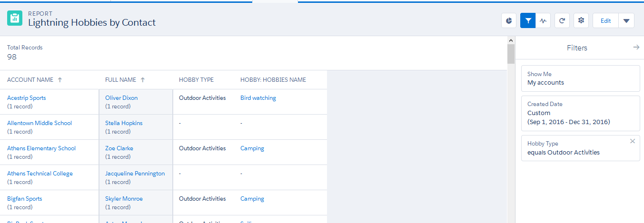Open the Camping link in Zoe Clarke row
644x223 pixels.
pos(252,148)
